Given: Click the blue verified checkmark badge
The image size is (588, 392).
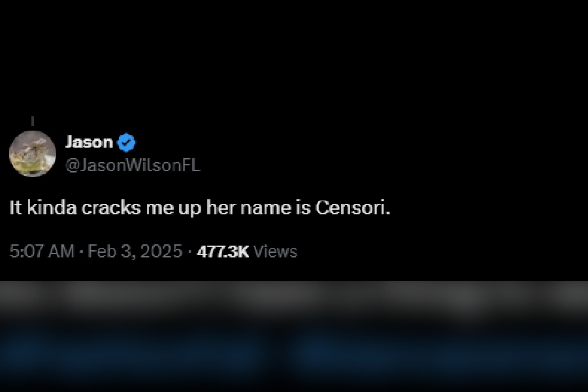Looking at the screenshot, I should point(126,142).
